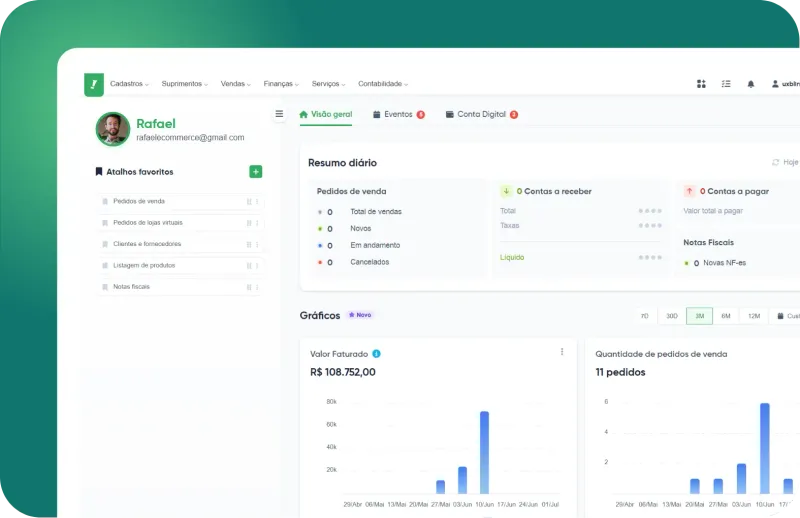Expand the Vendas menu

click(235, 84)
